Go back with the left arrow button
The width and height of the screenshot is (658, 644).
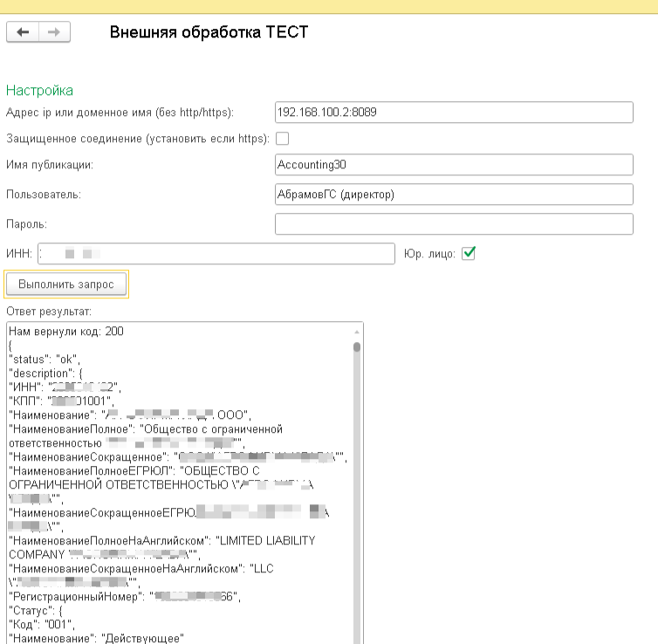pos(23,32)
